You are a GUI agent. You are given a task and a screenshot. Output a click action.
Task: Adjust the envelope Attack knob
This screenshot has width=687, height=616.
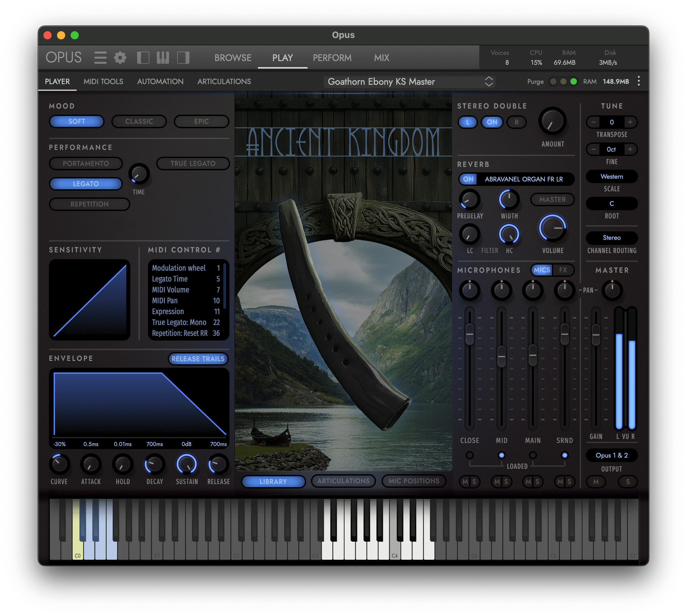(91, 464)
